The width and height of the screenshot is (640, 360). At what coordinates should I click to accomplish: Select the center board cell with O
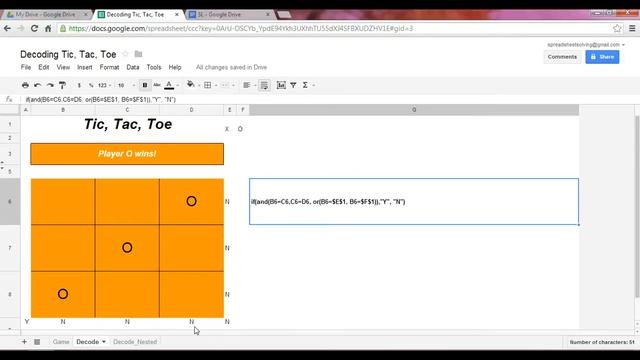point(127,248)
